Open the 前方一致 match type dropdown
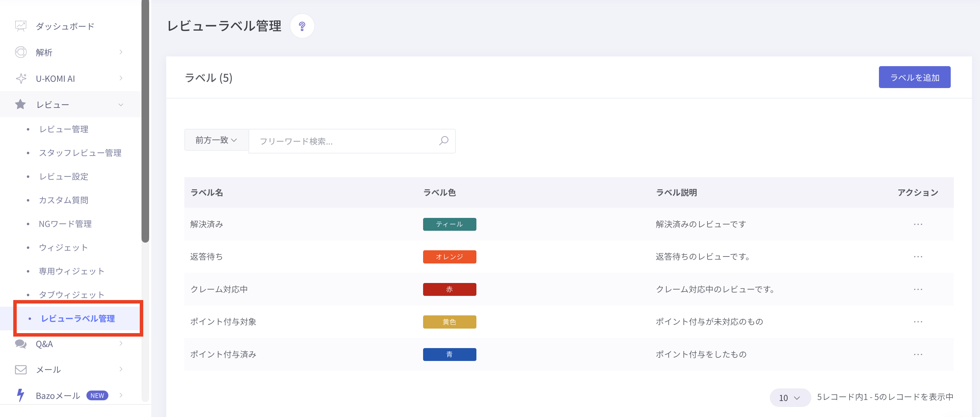The image size is (980, 417). [216, 140]
